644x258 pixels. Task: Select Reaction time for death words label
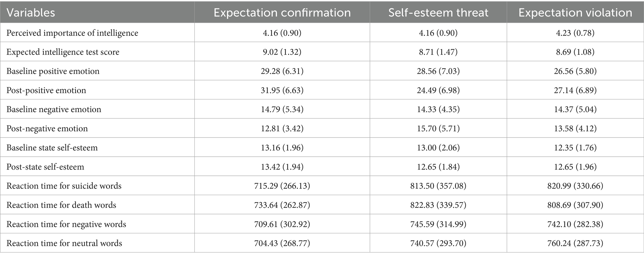(61, 205)
